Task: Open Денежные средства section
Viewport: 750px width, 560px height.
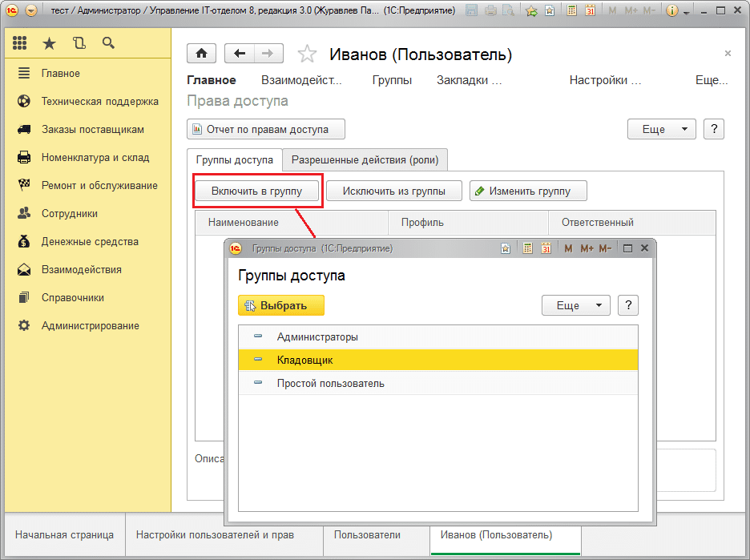Action: click(x=88, y=241)
